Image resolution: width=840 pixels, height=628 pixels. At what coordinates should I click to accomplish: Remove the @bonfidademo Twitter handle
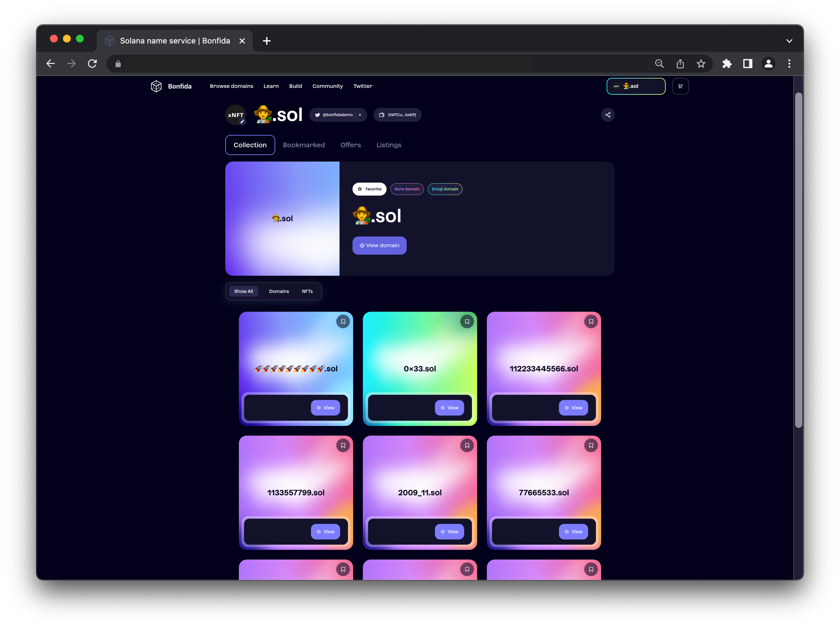360,115
